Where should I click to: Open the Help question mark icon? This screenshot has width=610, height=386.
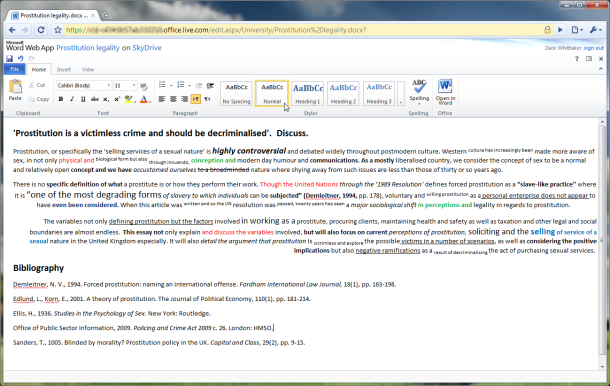[577, 59]
